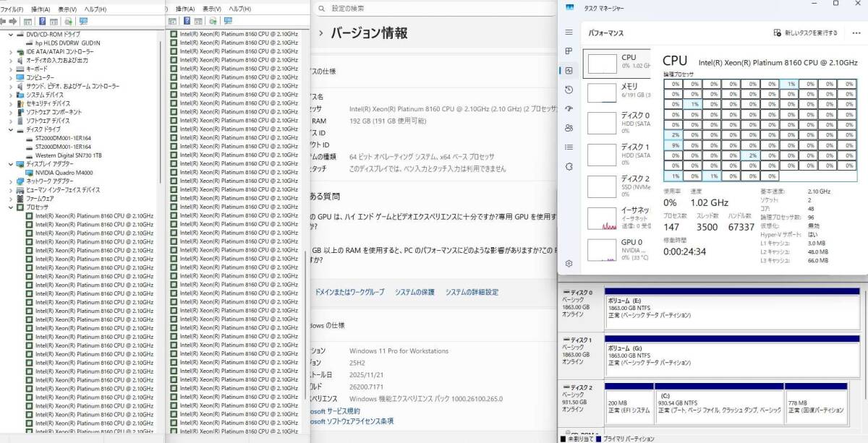Open 操作(A) menu in left Device Manager
The width and height of the screenshot is (868, 443).
41,9
